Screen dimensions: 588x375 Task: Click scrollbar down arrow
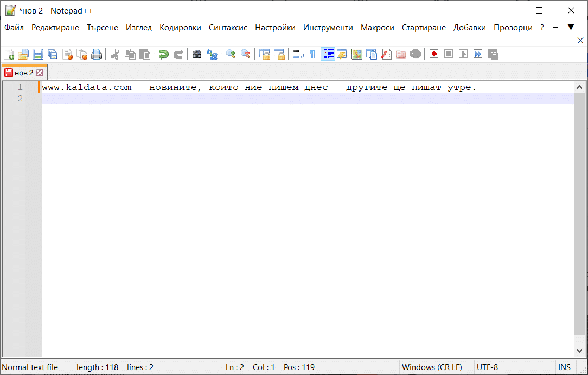579,351
